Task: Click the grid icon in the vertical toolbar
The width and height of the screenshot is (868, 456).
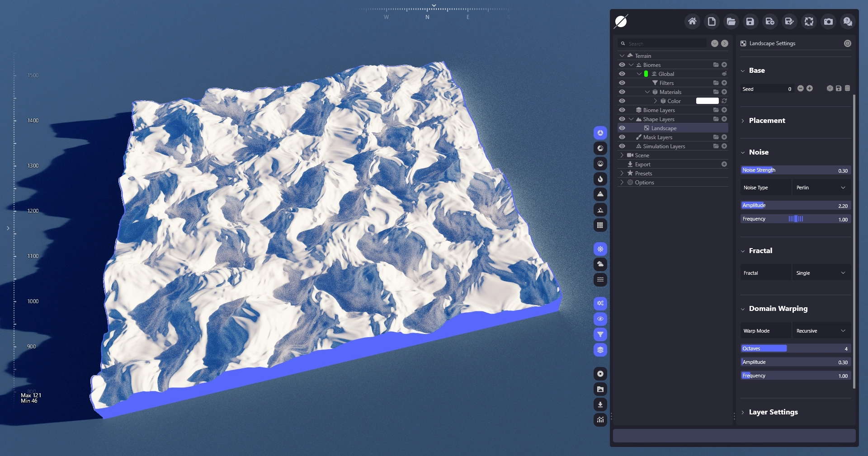Action: tap(600, 225)
